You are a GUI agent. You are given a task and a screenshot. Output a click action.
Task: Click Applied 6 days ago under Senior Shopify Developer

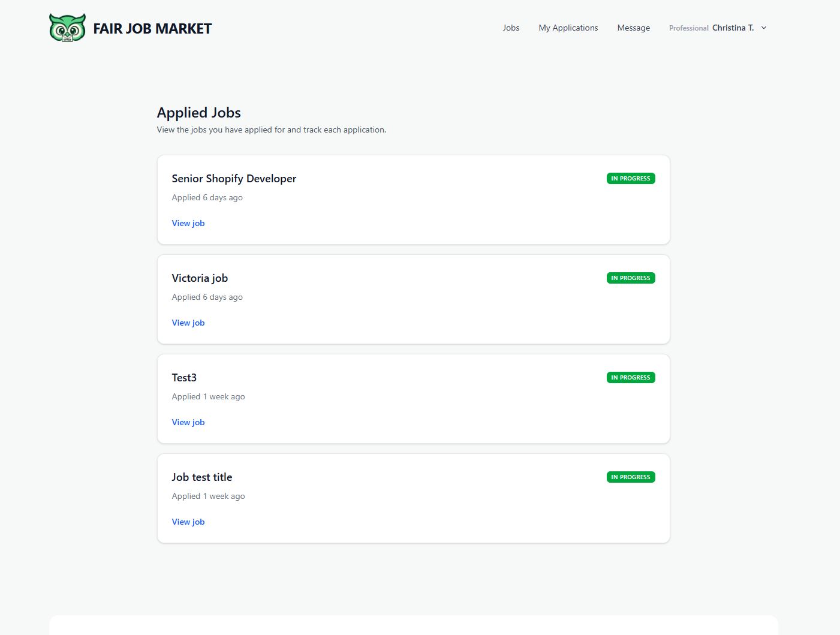(x=207, y=197)
